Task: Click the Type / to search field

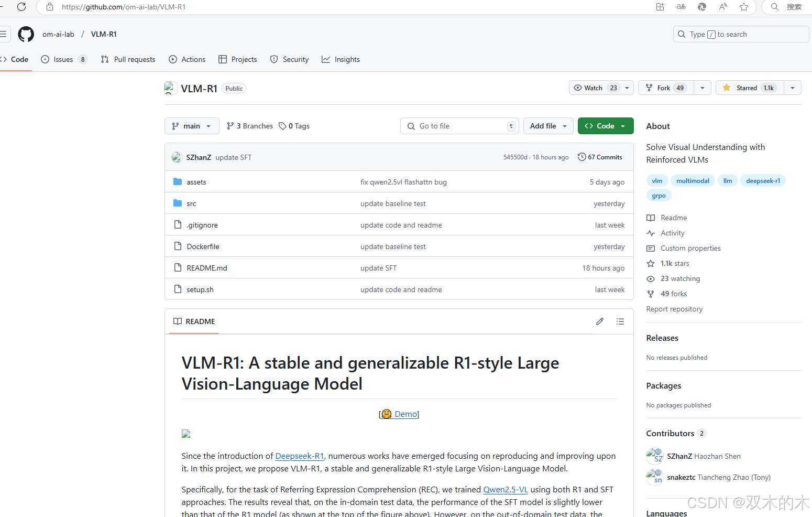Action: (x=741, y=34)
